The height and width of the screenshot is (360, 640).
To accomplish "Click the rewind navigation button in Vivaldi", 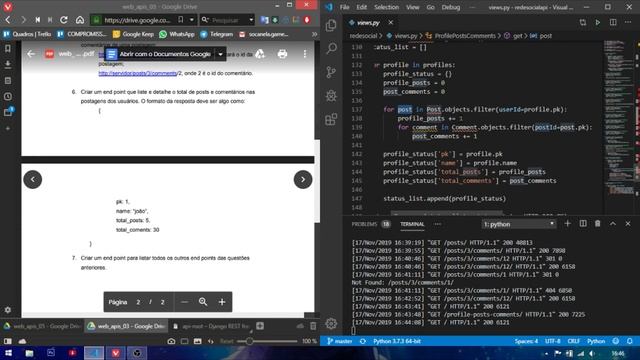I will (37, 20).
